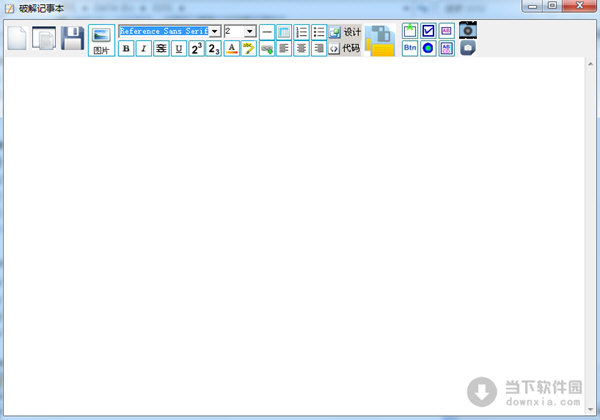Click the new blank document icon

17,39
